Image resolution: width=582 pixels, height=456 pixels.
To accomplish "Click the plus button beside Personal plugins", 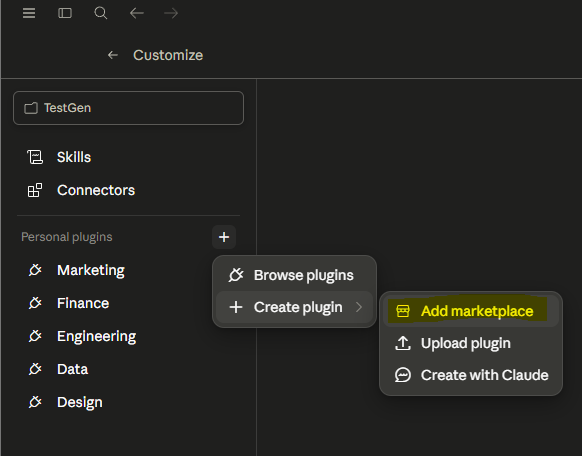I will click(224, 237).
